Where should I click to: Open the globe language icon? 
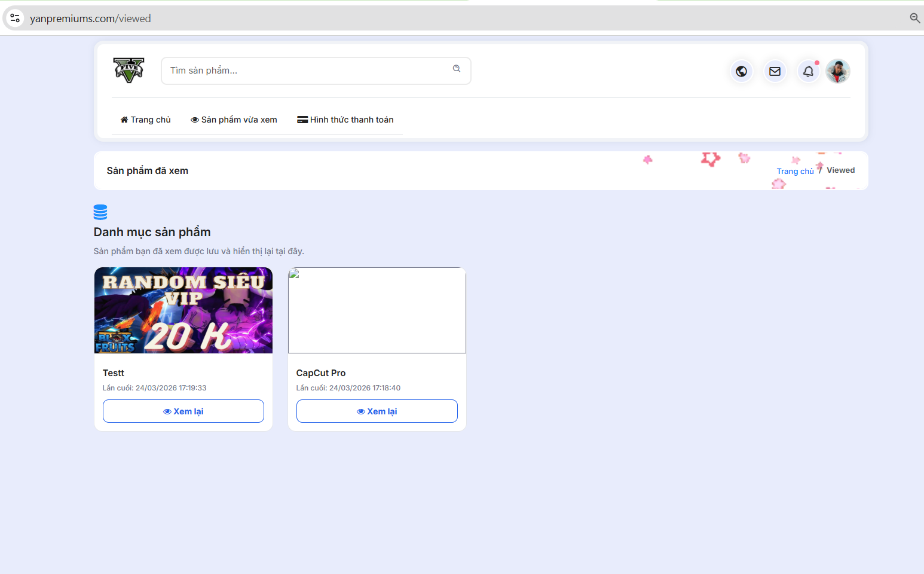click(x=741, y=71)
